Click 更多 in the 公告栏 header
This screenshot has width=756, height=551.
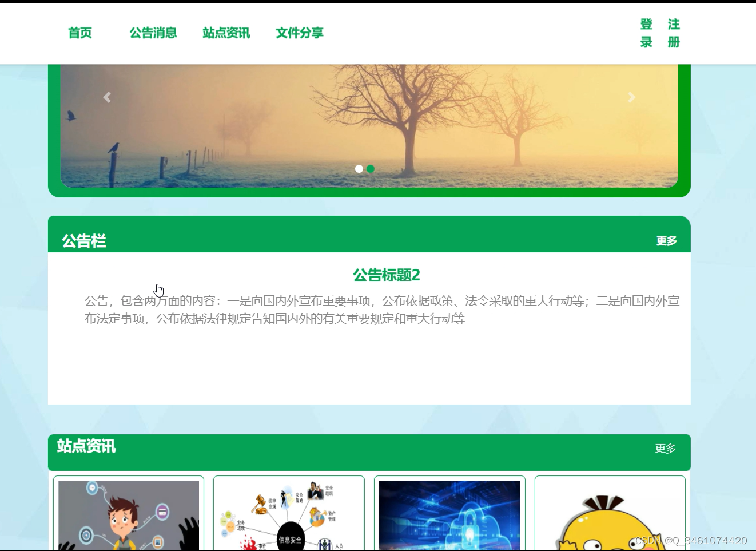666,241
